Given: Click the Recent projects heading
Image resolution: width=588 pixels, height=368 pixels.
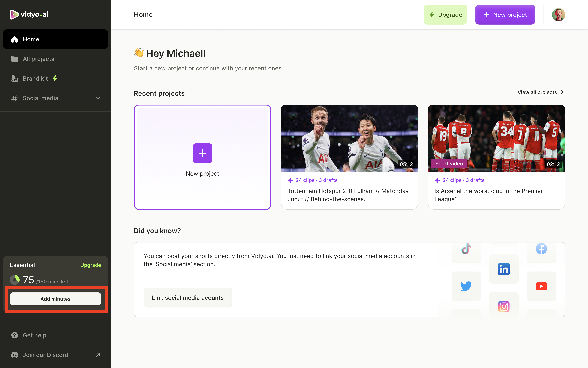Looking at the screenshot, I should pyautogui.click(x=159, y=93).
